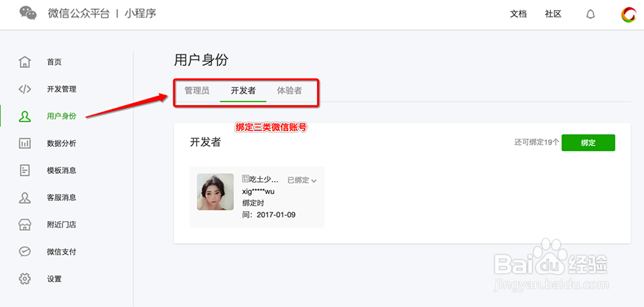Select the development management code icon
This screenshot has height=307, width=644.
(25, 89)
